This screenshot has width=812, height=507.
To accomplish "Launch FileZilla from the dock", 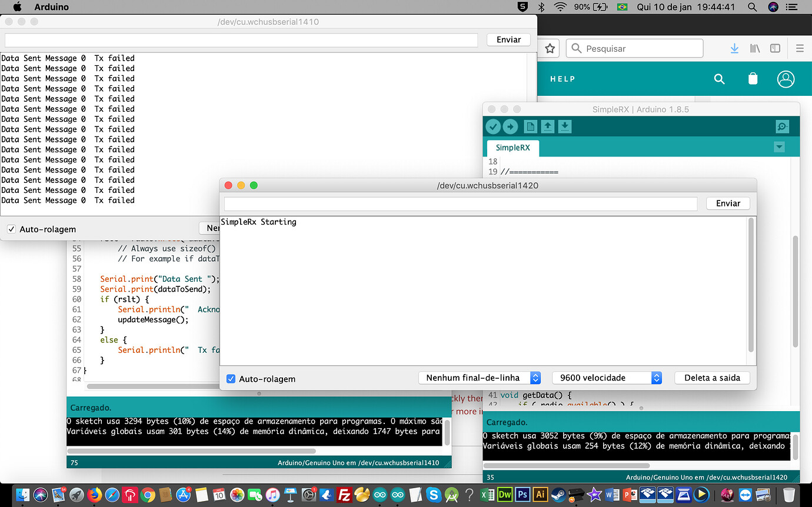I will point(344,495).
